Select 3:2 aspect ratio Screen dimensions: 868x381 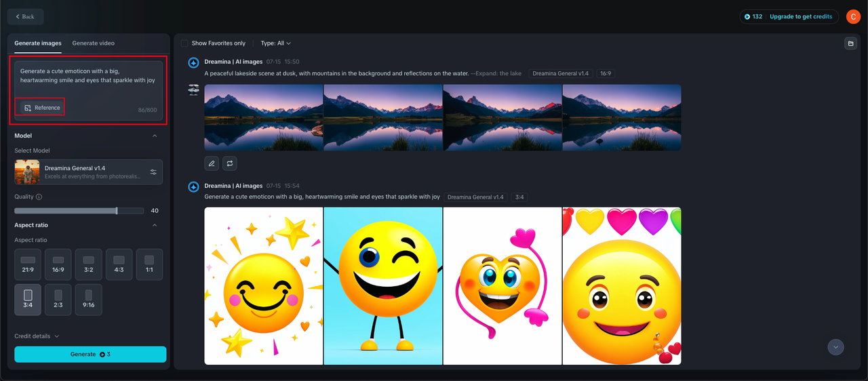(x=89, y=264)
